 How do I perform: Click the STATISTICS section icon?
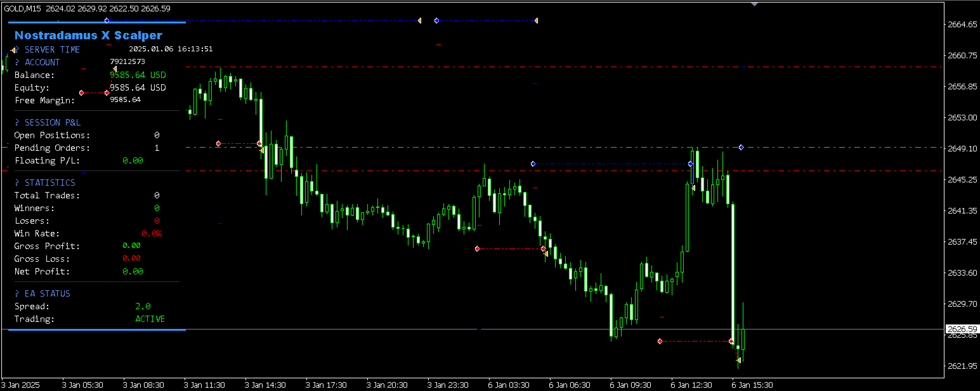pyautogui.click(x=16, y=183)
